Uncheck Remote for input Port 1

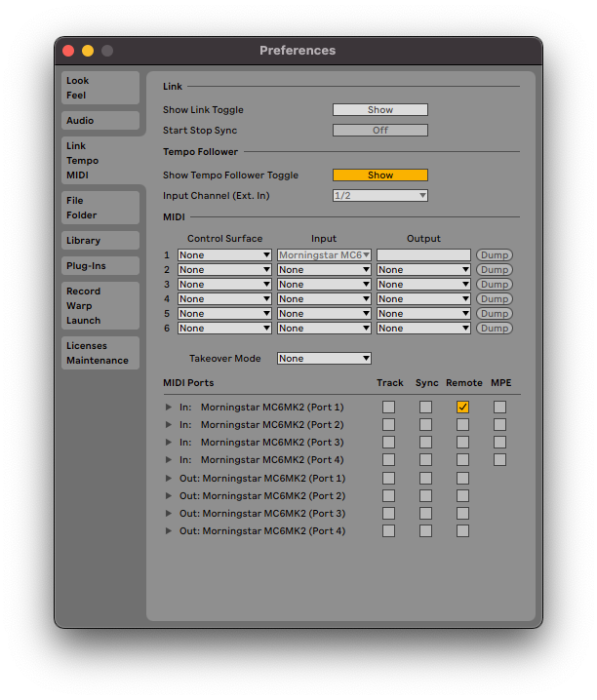pos(462,408)
